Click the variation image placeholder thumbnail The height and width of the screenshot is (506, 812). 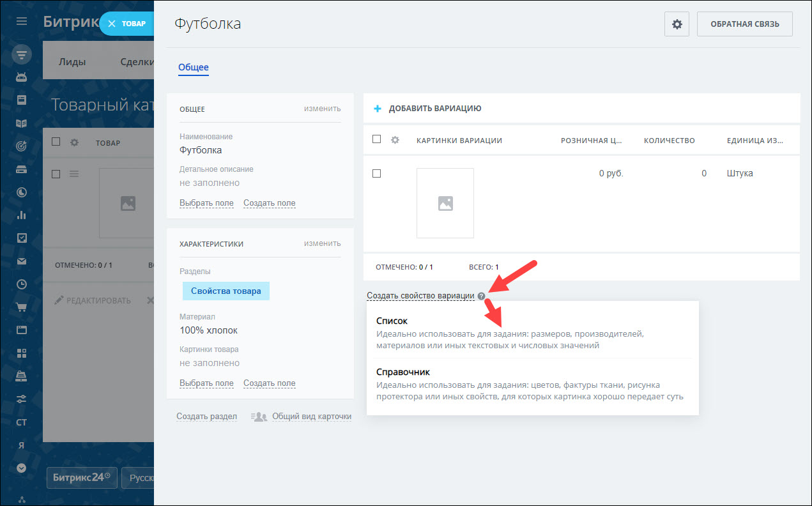pos(445,203)
